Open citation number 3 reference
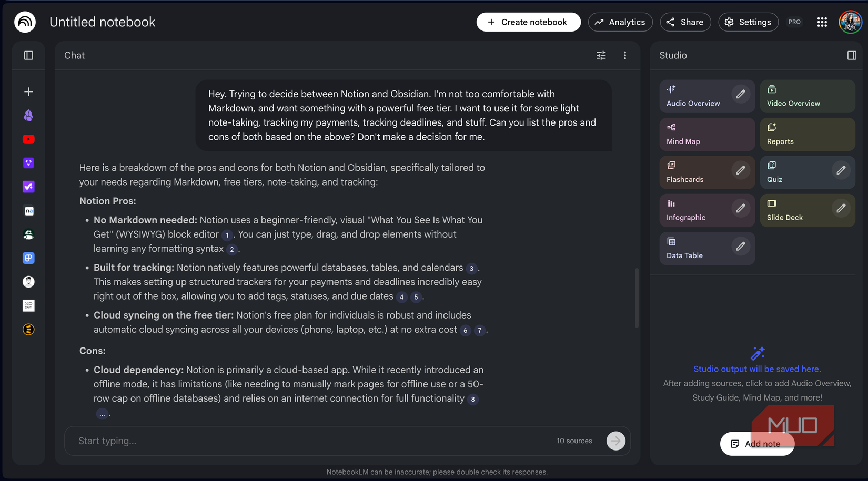This screenshot has width=868, height=481. click(x=471, y=269)
